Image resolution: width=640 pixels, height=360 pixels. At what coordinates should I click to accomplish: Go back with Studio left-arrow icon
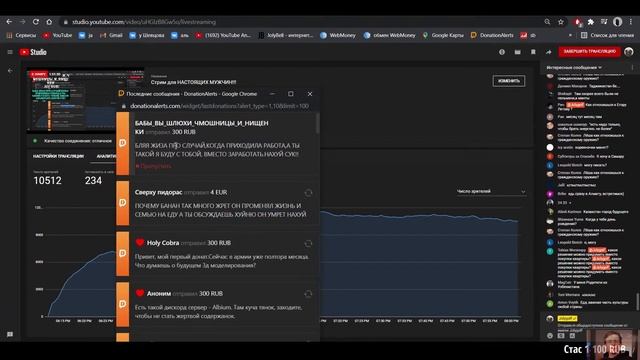coord(10,71)
